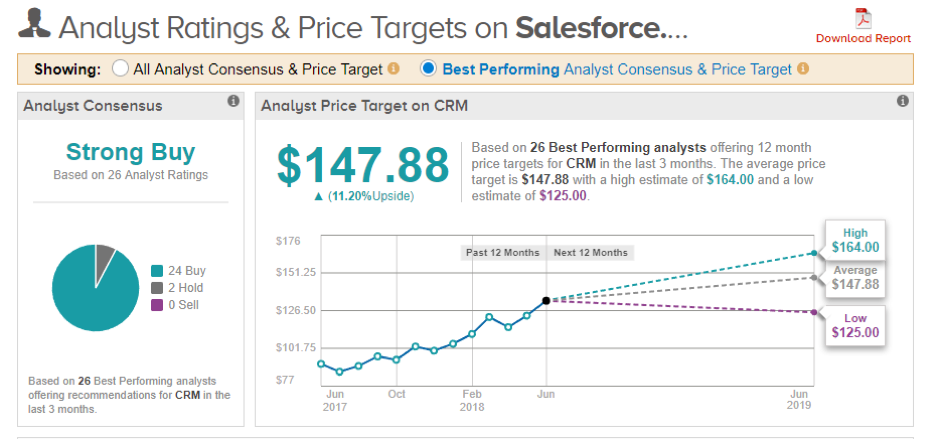Image resolution: width=940 pixels, height=439 pixels.
Task: Open Analyst Consensus panel info icon
Action: coord(233,101)
